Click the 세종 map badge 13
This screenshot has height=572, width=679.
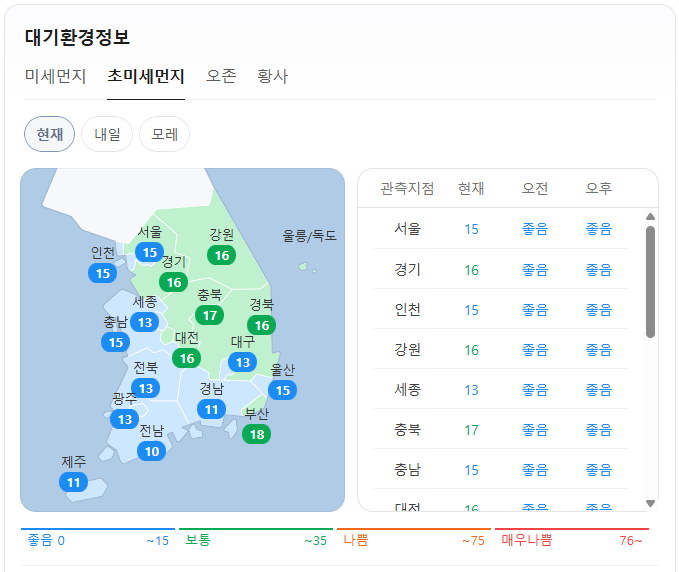(x=145, y=322)
